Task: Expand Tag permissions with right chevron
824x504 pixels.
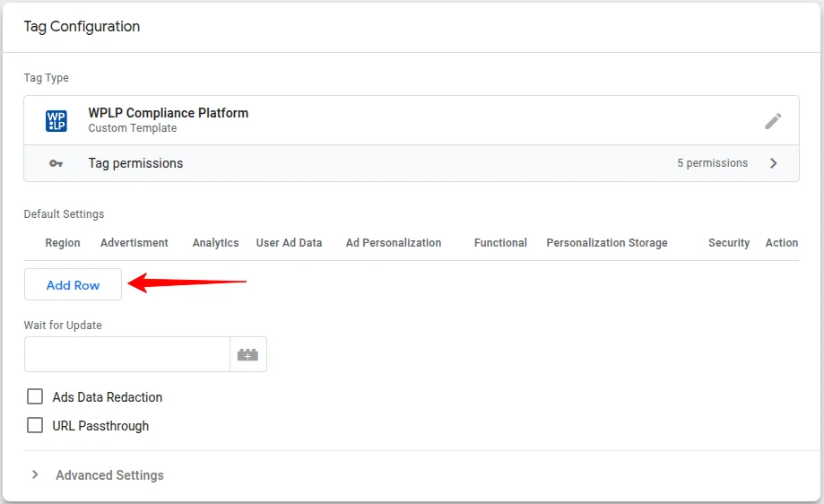Action: point(773,163)
